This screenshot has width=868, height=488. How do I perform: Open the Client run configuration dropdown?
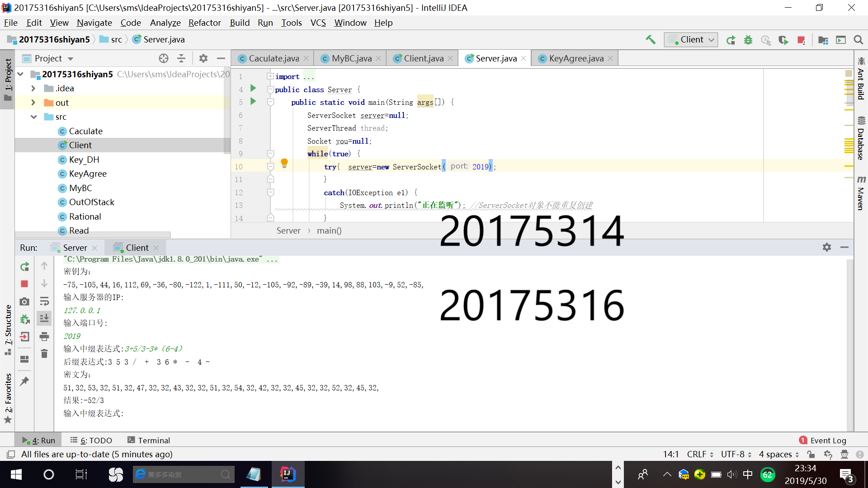(691, 40)
